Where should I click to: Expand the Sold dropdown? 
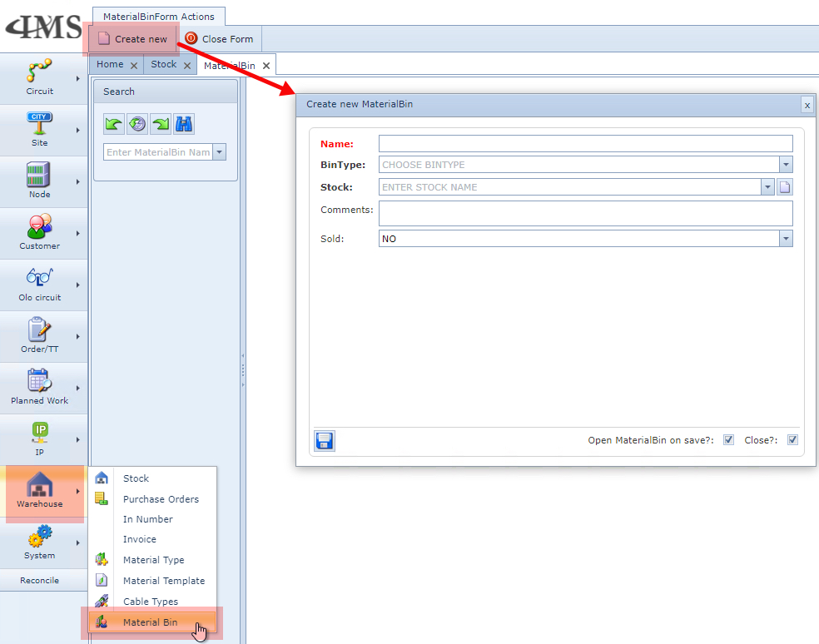pos(786,239)
